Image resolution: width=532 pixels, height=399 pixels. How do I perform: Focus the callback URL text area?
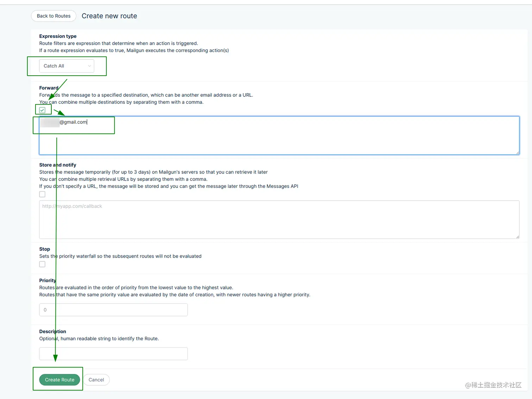tap(279, 220)
